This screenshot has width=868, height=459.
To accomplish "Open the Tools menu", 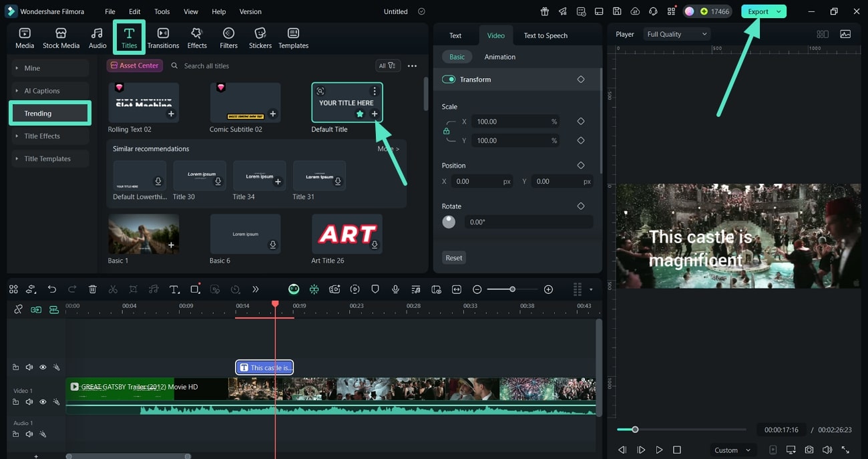I will 162,11.
